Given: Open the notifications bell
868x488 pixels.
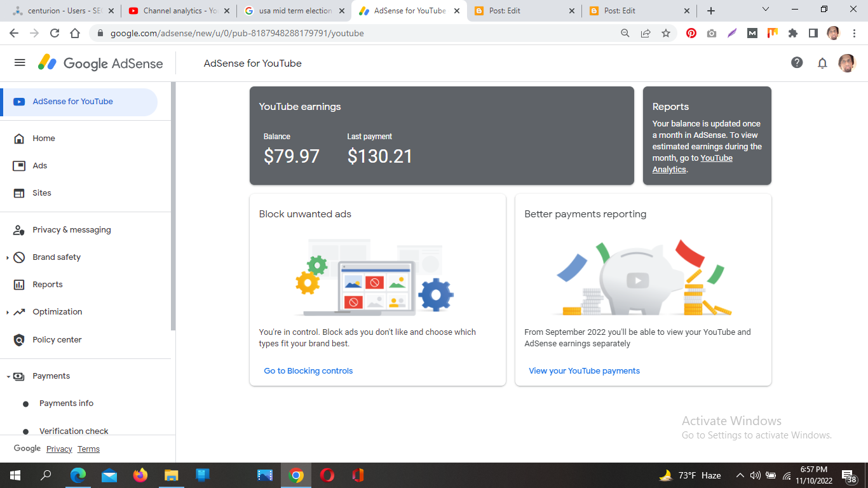Looking at the screenshot, I should [822, 63].
